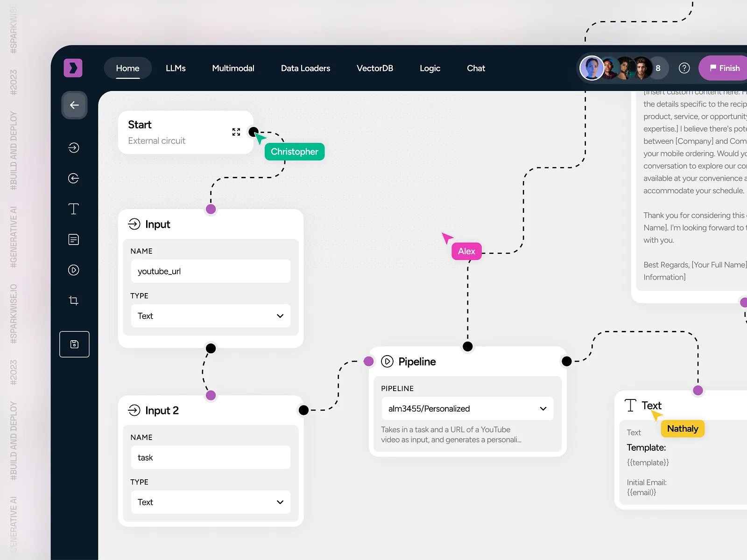
Task: Open help via question mark icon
Action: [x=684, y=68]
